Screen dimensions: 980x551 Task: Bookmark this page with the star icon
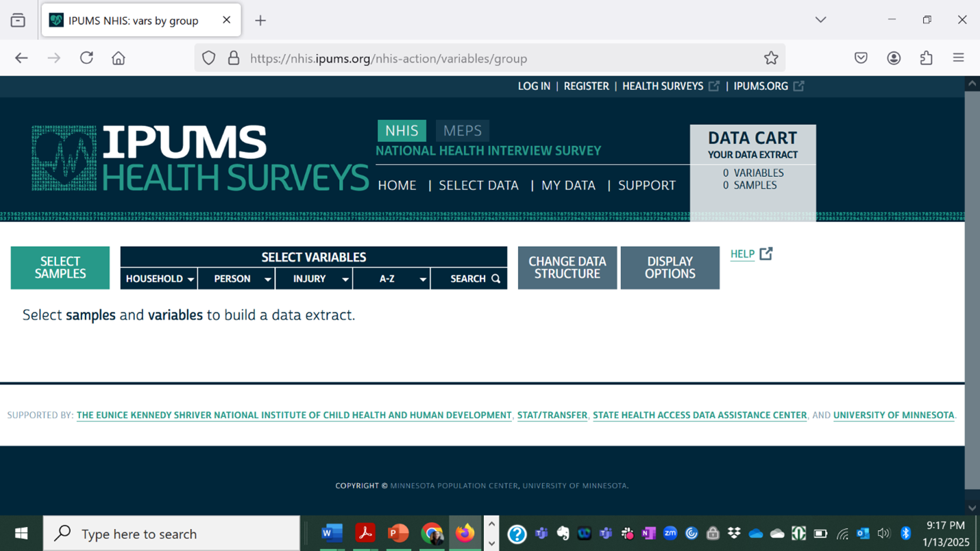point(771,58)
